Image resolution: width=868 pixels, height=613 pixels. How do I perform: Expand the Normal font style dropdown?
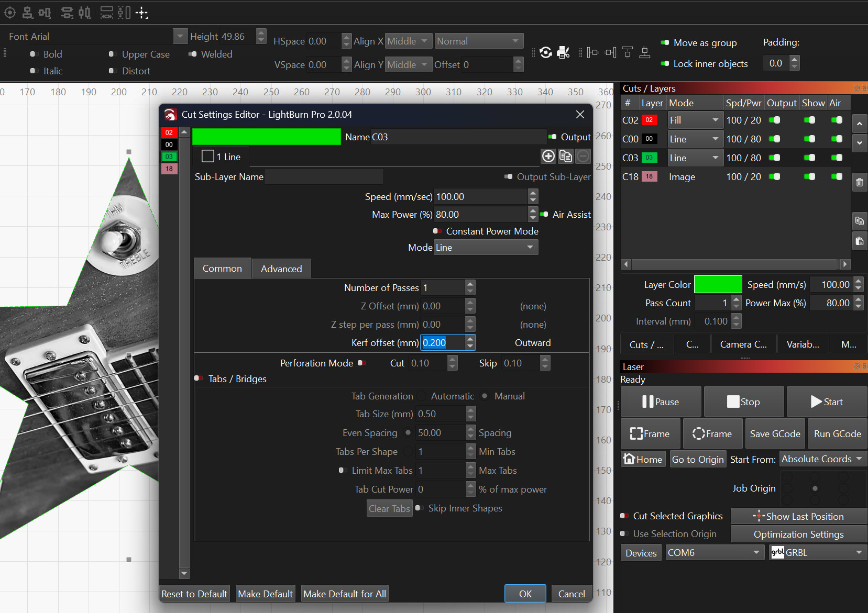[x=478, y=41]
